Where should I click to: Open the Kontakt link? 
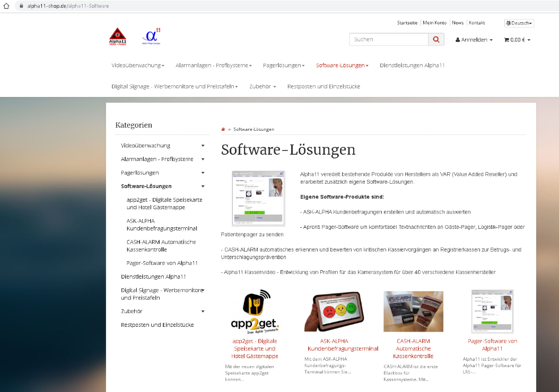coord(477,23)
